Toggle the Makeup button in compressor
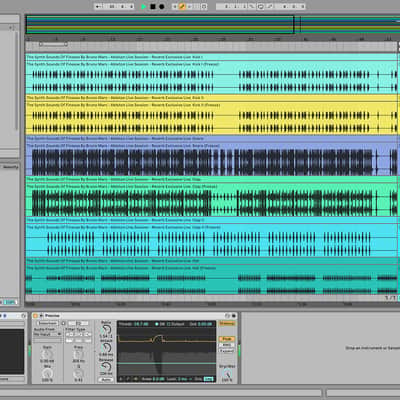Viewport: 400px width, 400px height. [x=227, y=323]
